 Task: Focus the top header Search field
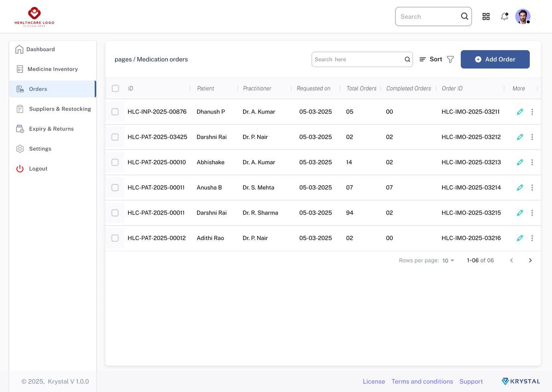click(433, 17)
